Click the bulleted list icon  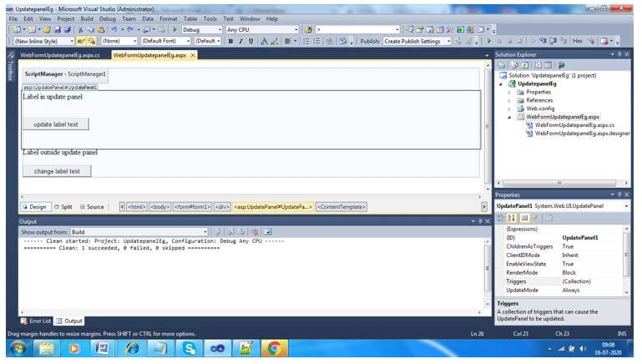tap(306, 41)
